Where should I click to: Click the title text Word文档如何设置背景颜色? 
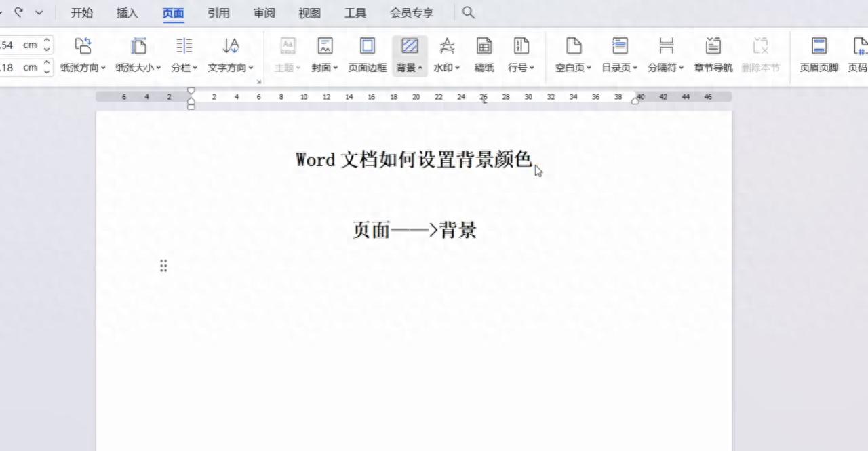pyautogui.click(x=414, y=160)
